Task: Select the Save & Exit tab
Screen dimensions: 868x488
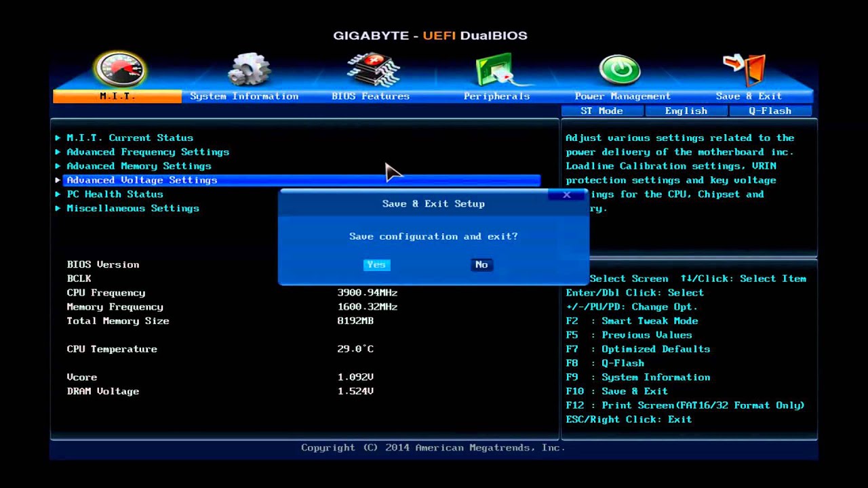Action: click(749, 96)
